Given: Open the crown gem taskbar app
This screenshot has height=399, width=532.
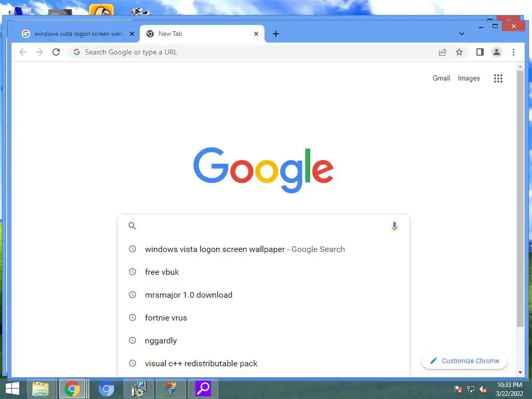Looking at the screenshot, I should pyautogui.click(x=170, y=389).
